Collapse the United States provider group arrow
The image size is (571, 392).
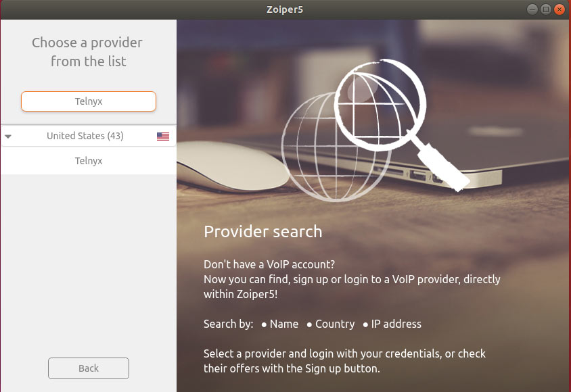coord(8,137)
